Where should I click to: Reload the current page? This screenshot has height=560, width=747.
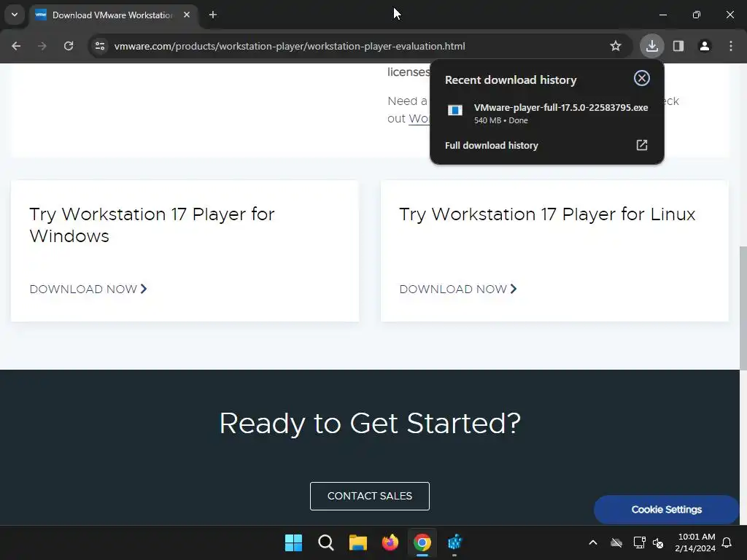[69, 46]
